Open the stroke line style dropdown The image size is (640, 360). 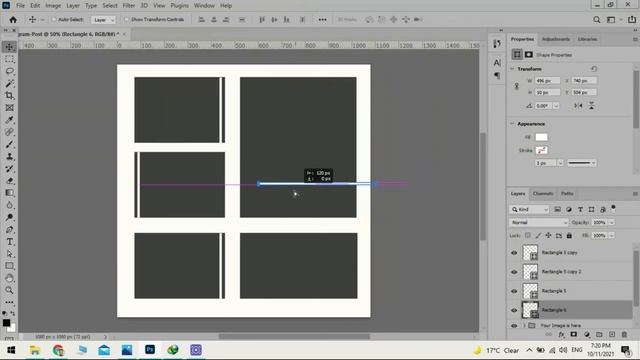(582, 163)
